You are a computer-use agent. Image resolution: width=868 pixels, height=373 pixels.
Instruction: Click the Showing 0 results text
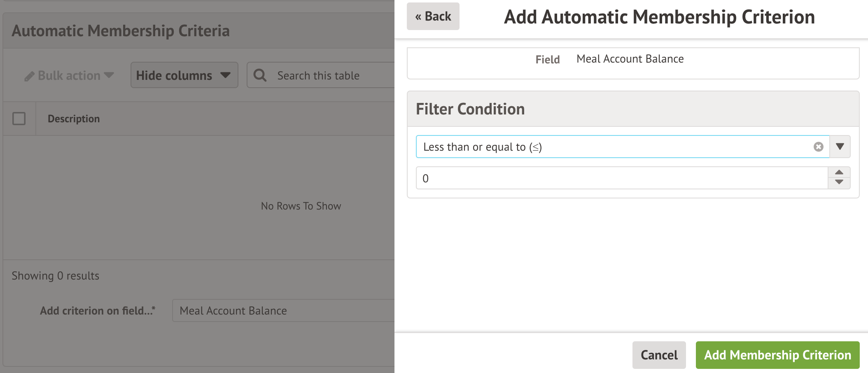pos(56,276)
